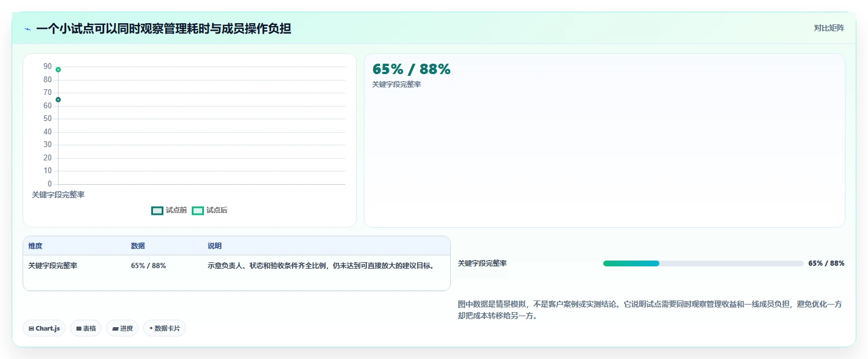868x359 pixels.
Task: Click the large 65% / 88% card value
Action: [x=411, y=69]
